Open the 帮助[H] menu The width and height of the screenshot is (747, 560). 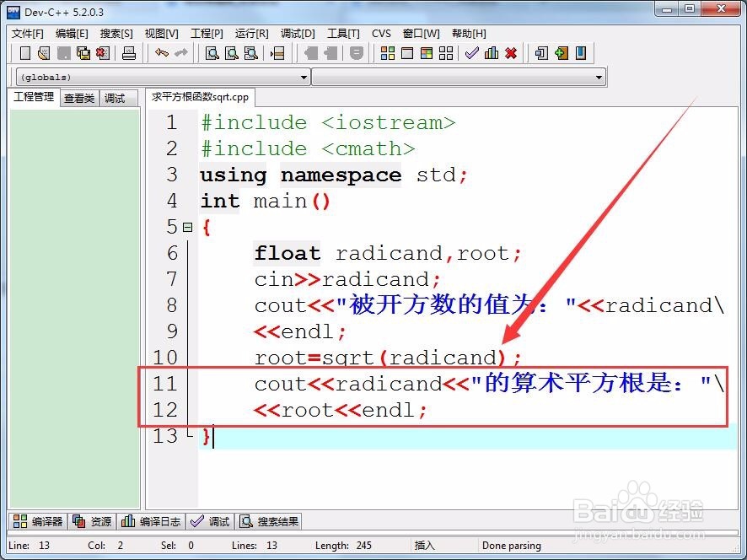pyautogui.click(x=470, y=34)
